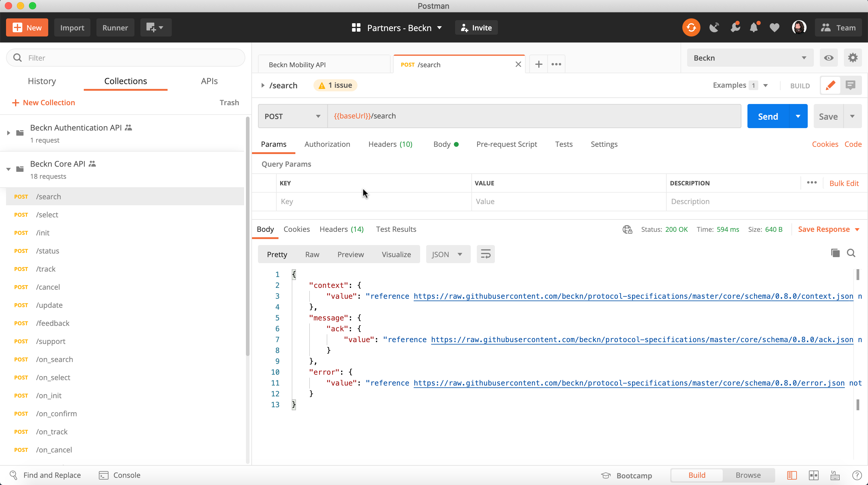This screenshot has width=868, height=485.
Task: Select Preview response view
Action: tap(351, 254)
